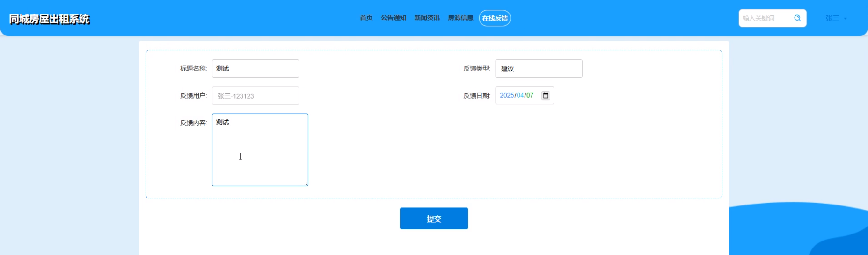Click the 提交 submit button
The image size is (868, 255).
(x=434, y=219)
